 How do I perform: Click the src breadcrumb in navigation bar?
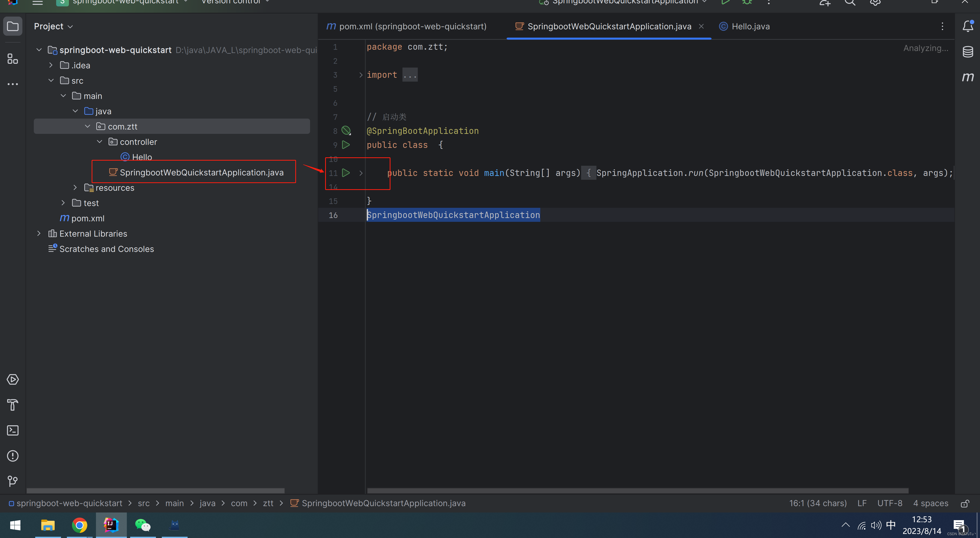(143, 503)
